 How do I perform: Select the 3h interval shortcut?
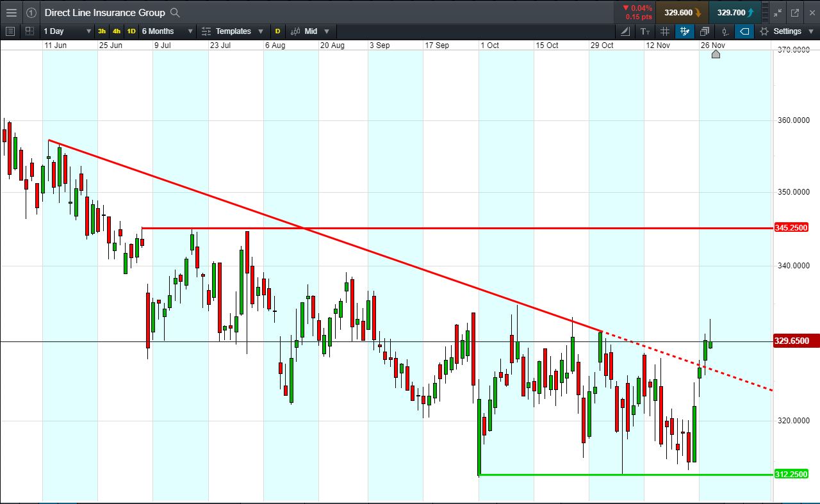point(102,31)
